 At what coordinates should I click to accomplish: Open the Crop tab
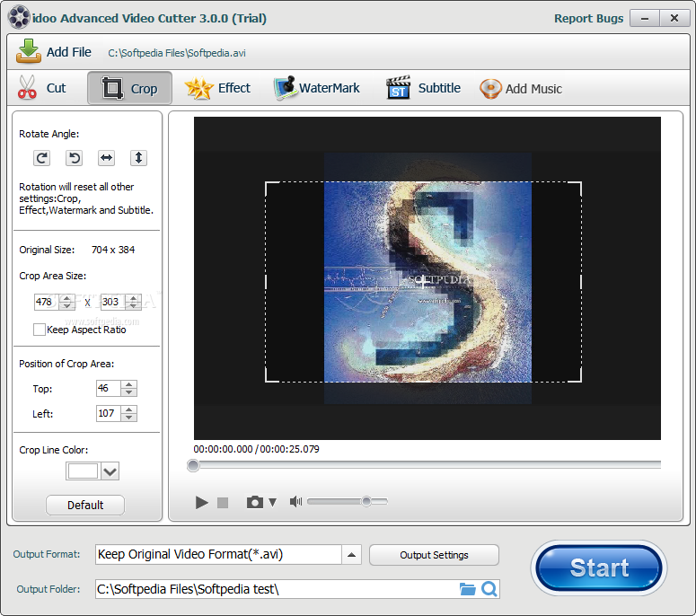tap(129, 88)
